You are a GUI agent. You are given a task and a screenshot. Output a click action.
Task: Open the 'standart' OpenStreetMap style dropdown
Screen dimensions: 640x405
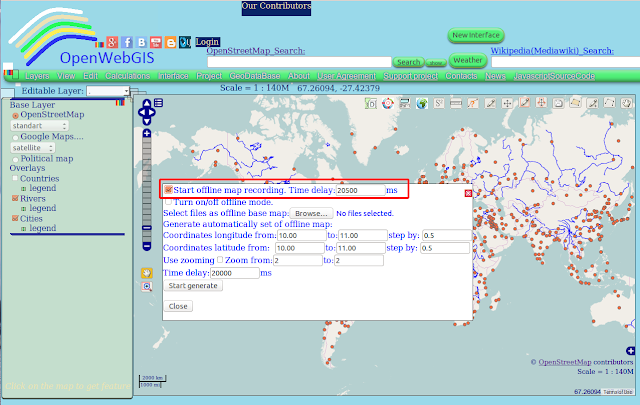pyautogui.click(x=39, y=126)
